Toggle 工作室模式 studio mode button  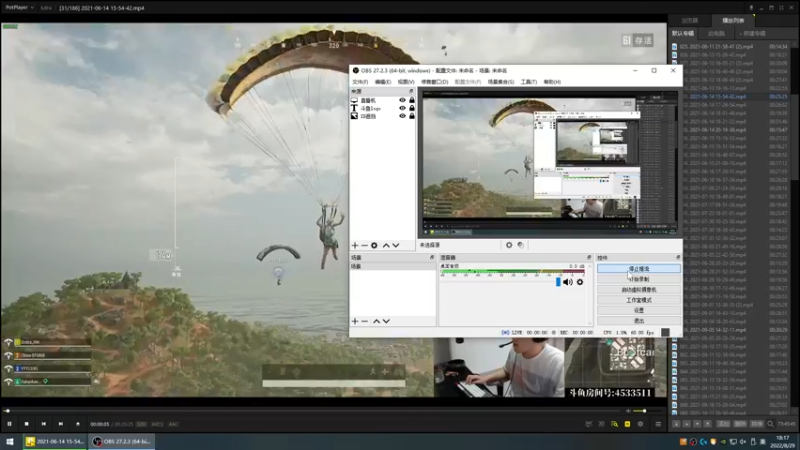pos(639,300)
